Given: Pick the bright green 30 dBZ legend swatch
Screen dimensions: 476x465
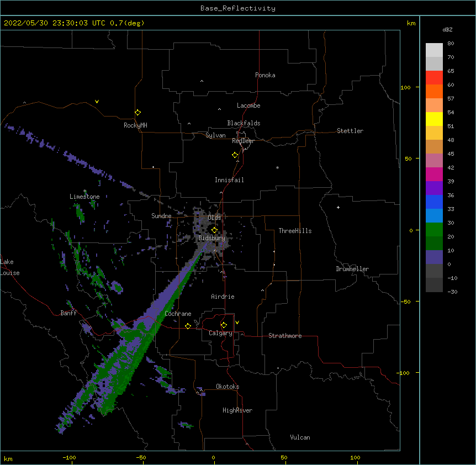Looking at the screenshot, I should (x=434, y=230).
